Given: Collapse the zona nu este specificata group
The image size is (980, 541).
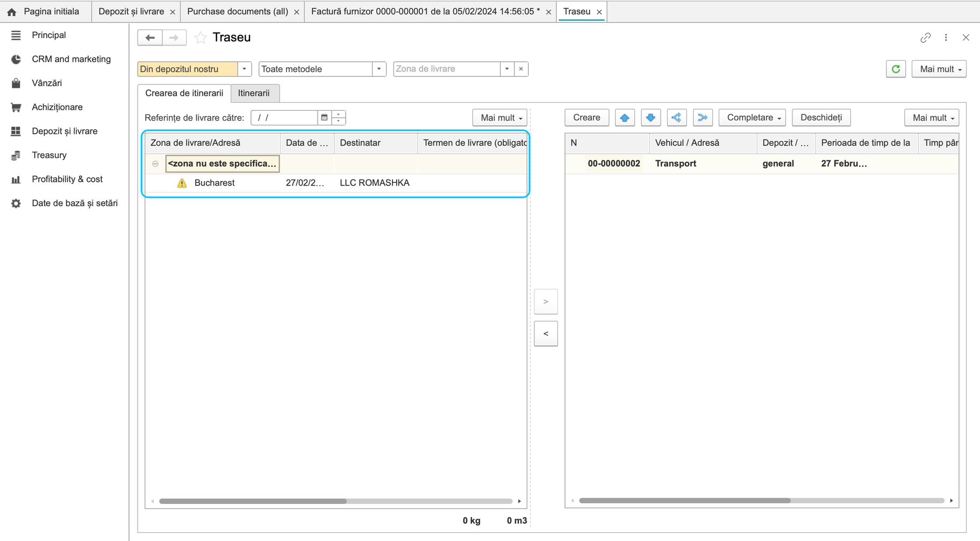Looking at the screenshot, I should tap(155, 163).
